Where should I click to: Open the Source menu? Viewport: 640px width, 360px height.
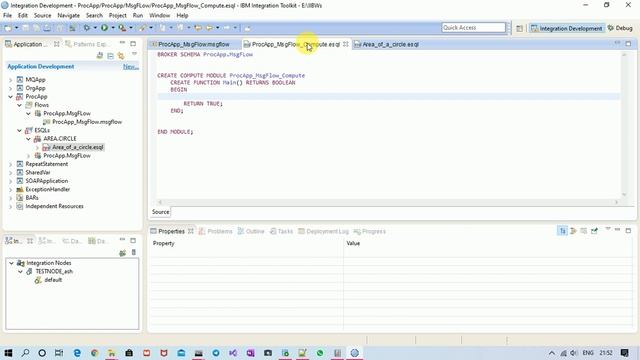click(42, 15)
